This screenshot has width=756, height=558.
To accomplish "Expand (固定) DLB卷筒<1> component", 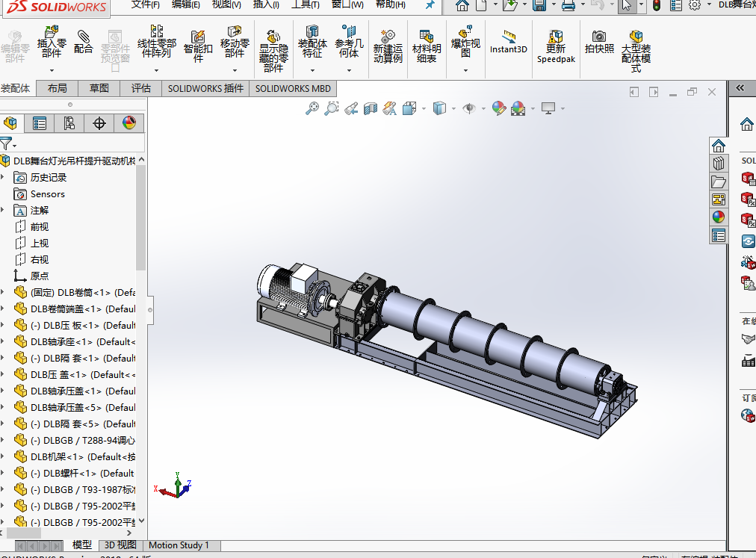I will point(2,292).
